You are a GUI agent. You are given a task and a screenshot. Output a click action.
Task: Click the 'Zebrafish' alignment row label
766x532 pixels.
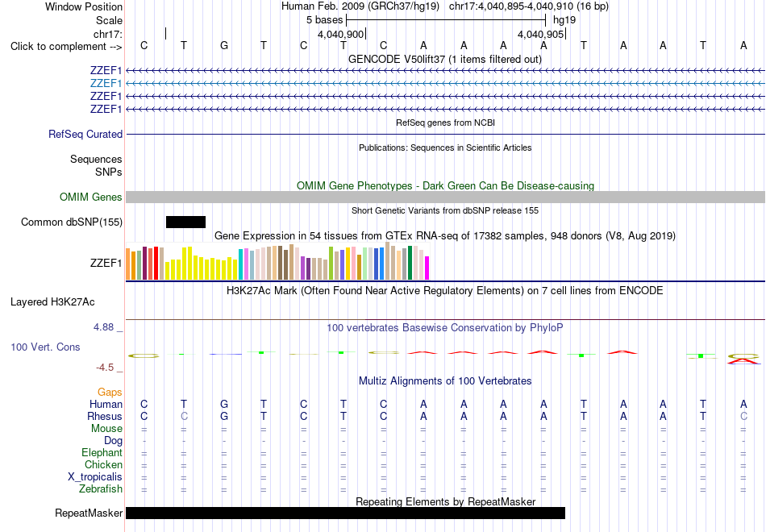click(101, 489)
